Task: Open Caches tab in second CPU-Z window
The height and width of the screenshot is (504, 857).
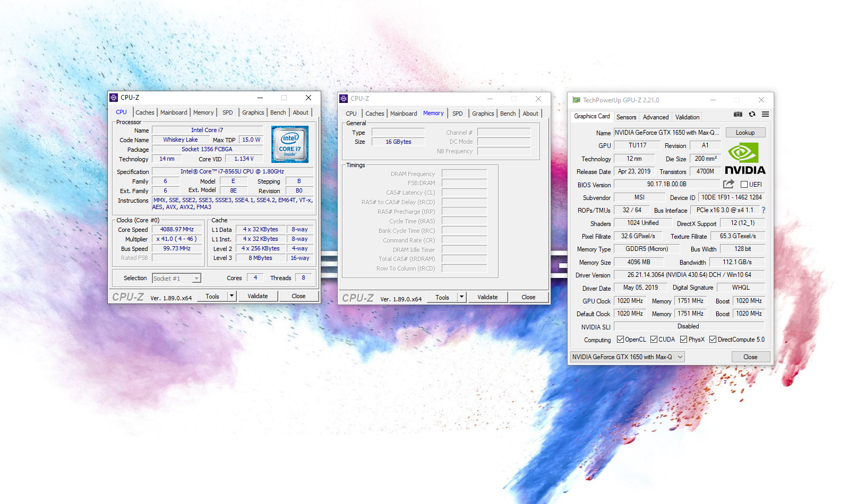Action: click(374, 114)
